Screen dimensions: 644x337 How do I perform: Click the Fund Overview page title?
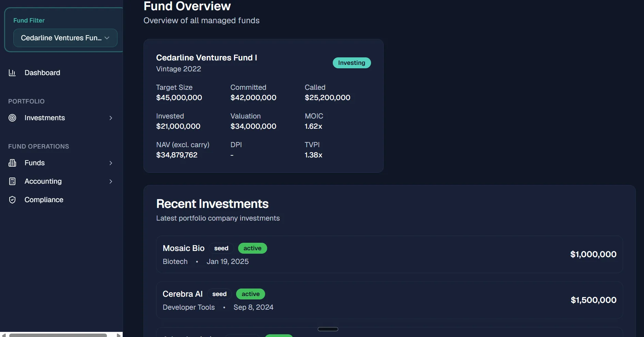pyautogui.click(x=187, y=6)
